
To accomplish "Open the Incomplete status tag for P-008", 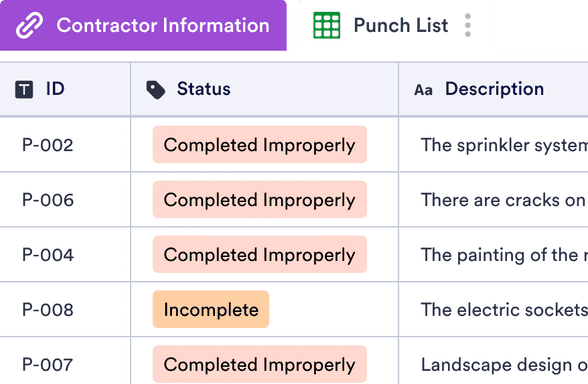I will click(x=211, y=309).
